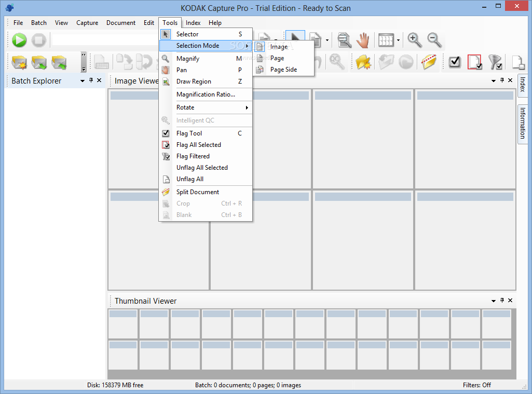This screenshot has height=394, width=532.
Task: Open Image Viewer panel dropdown arrow
Action: point(494,81)
